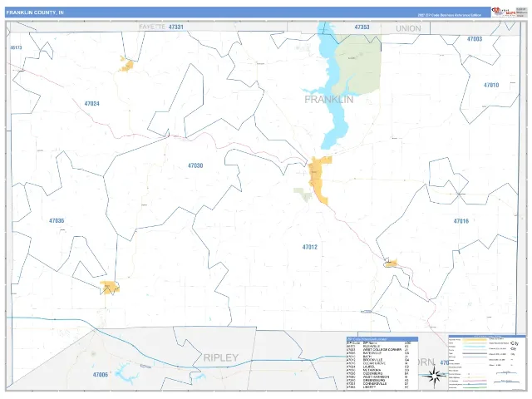Click the small orange town below ZIP 47016
This screenshot has width=532, height=399.
392,264
